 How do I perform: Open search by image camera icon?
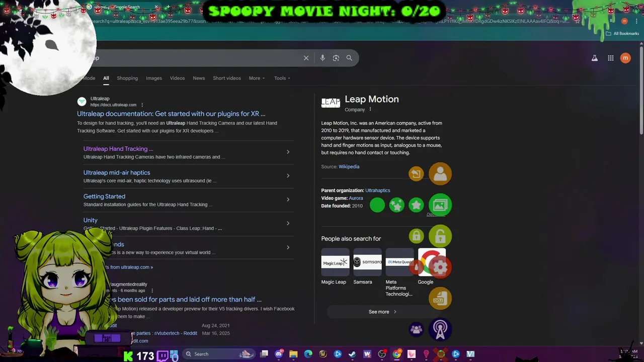336,58
